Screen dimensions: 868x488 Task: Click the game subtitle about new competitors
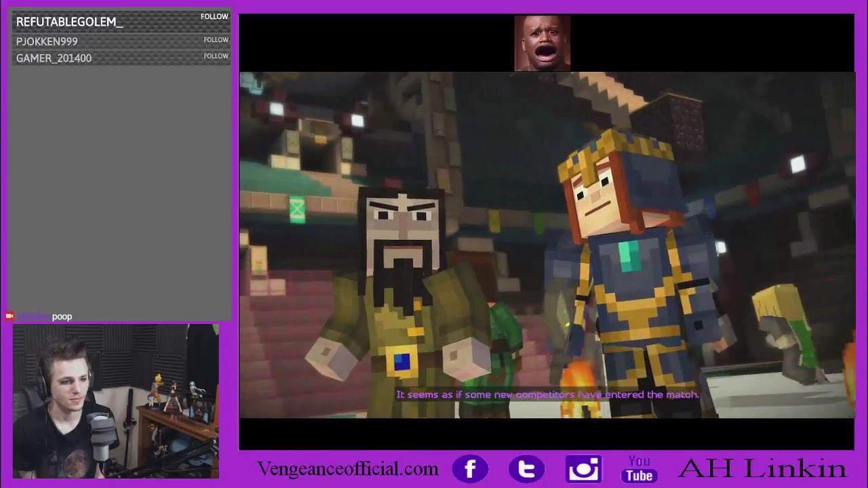[547, 394]
